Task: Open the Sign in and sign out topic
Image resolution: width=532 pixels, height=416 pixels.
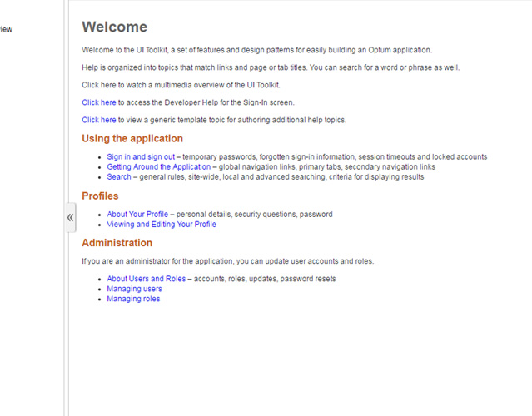Action: (141, 156)
